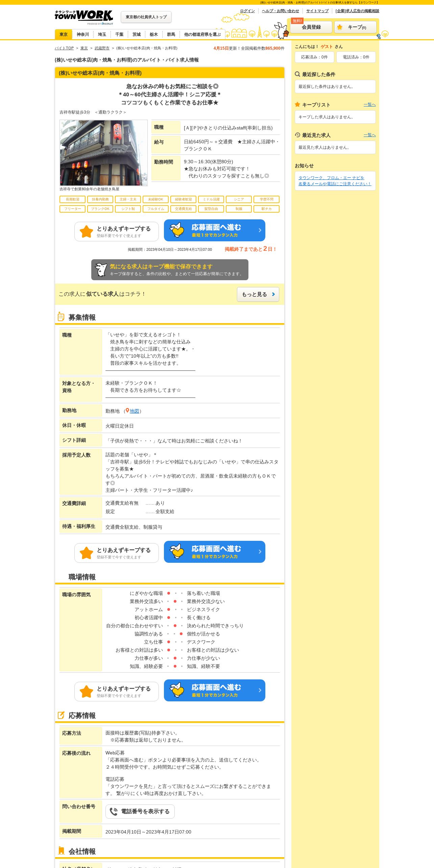Image resolution: width=434 pixels, height=868 pixels.
Task: Click the 最近見た求人 history icon
Action: coord(297,135)
